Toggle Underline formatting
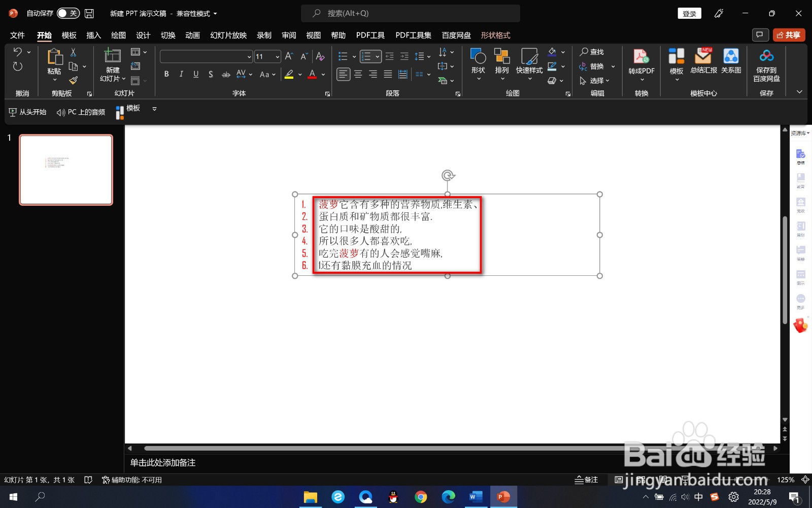812x508 pixels. tap(196, 74)
